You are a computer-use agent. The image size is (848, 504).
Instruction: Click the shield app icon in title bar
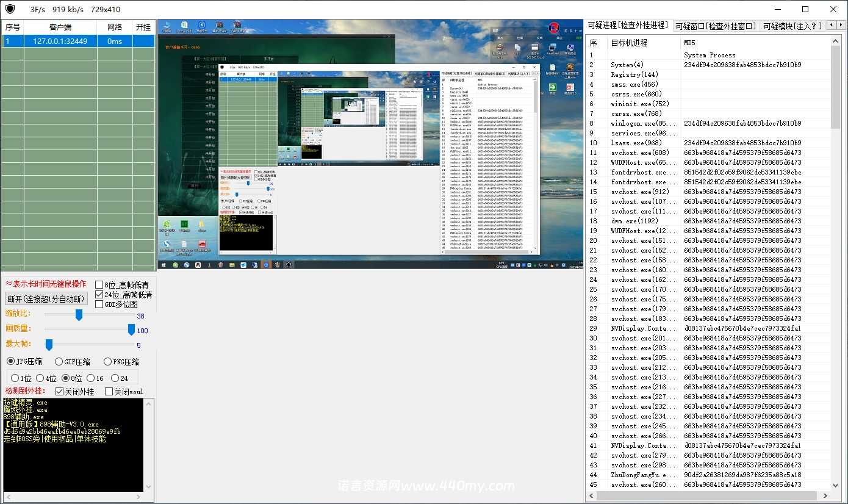tap(10, 9)
